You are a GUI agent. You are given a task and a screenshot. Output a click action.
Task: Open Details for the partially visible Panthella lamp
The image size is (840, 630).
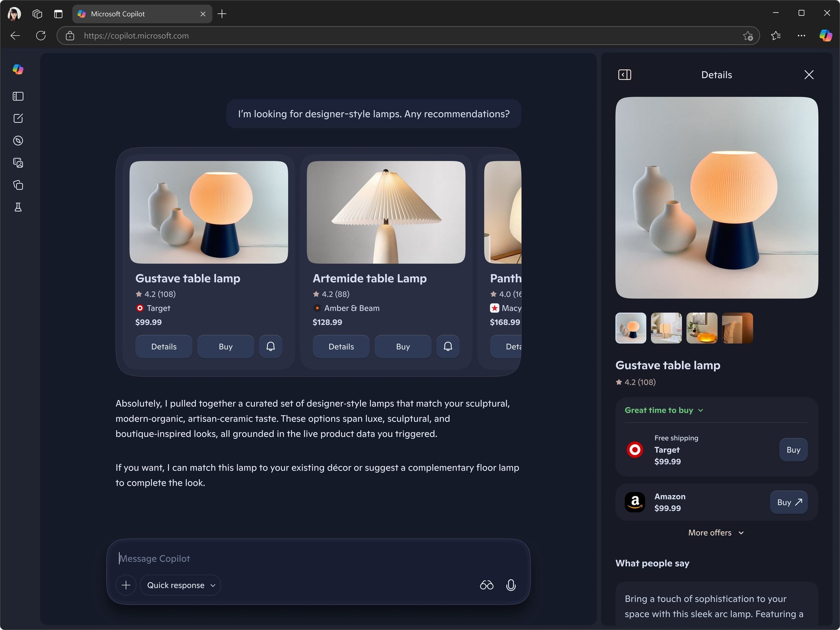506,346
